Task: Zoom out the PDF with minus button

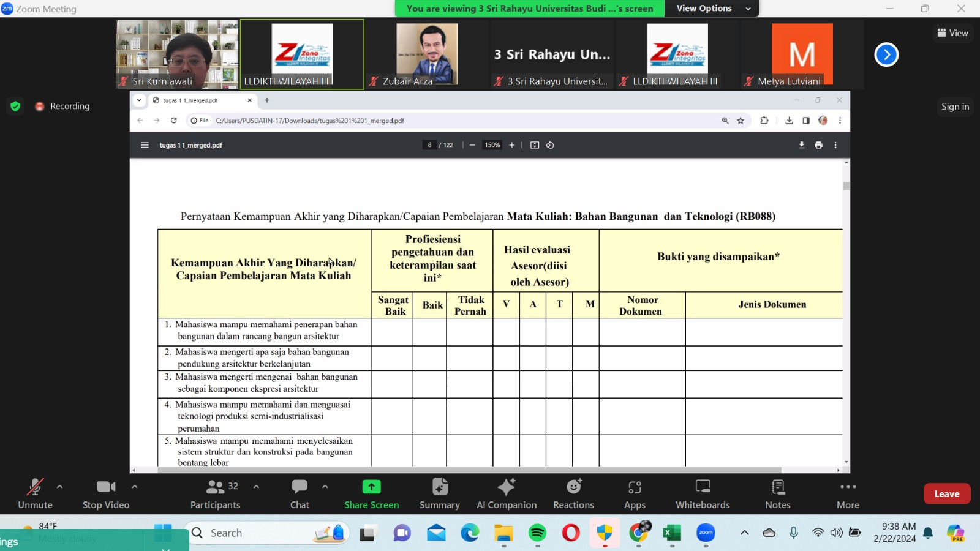Action: [472, 145]
